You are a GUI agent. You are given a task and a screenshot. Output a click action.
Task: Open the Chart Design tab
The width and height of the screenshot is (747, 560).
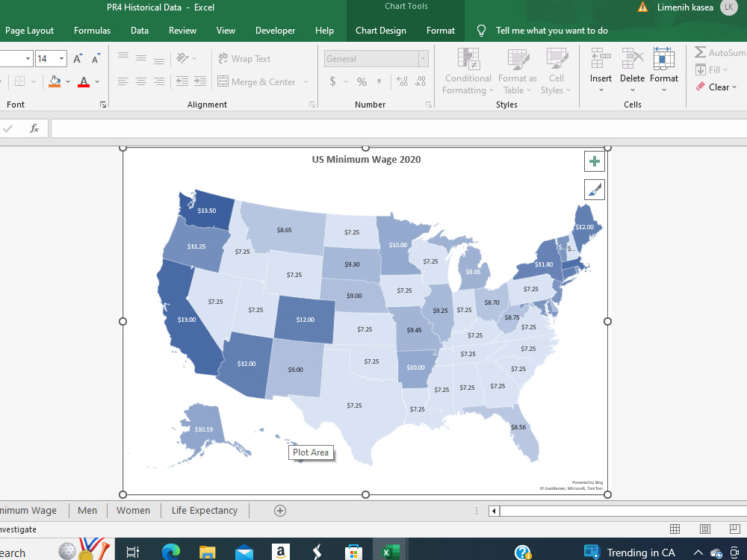pos(381,31)
